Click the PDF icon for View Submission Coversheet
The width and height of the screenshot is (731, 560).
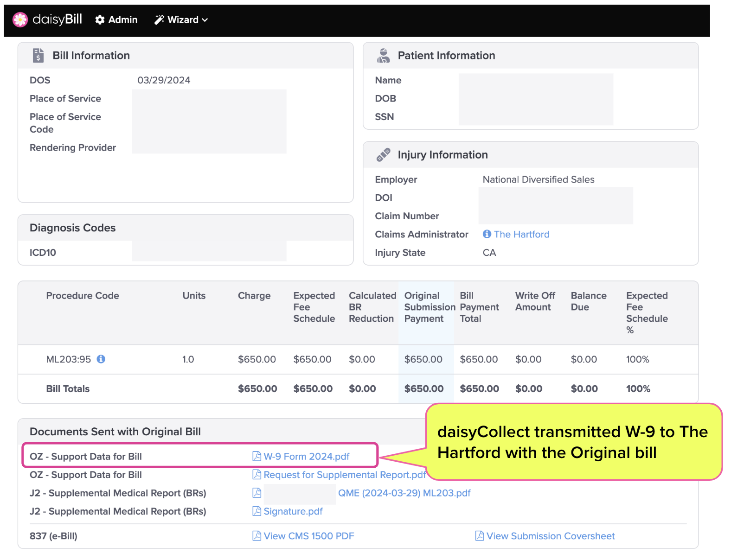[x=480, y=536]
